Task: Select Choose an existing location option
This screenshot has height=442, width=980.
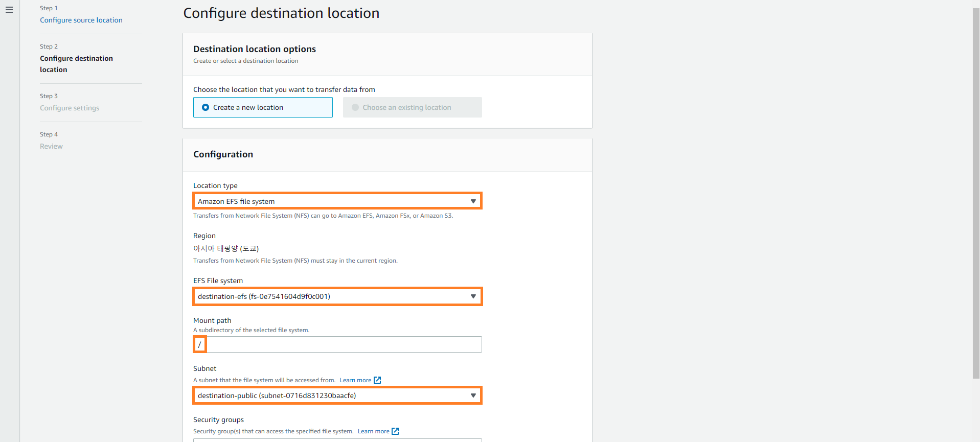Action: (x=412, y=107)
